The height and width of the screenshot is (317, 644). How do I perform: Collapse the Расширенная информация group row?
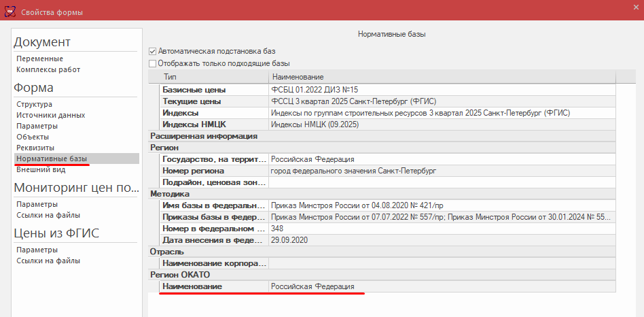(x=204, y=136)
